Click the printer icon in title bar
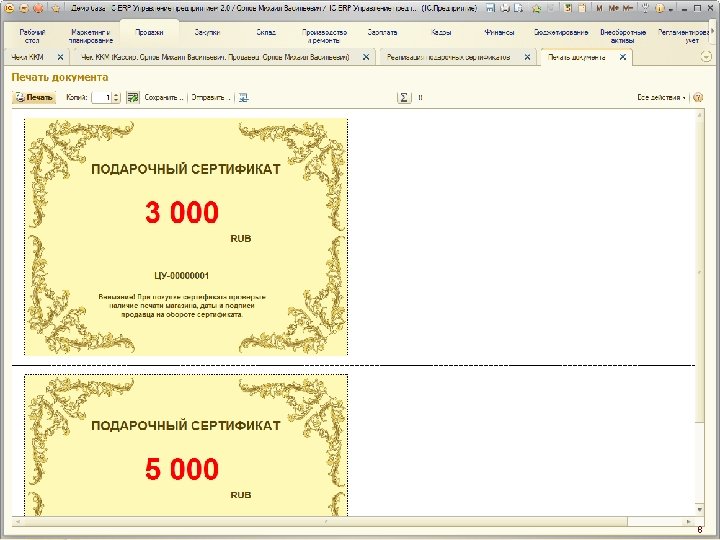This screenshot has height=540, width=720. pyautogui.click(x=505, y=8)
